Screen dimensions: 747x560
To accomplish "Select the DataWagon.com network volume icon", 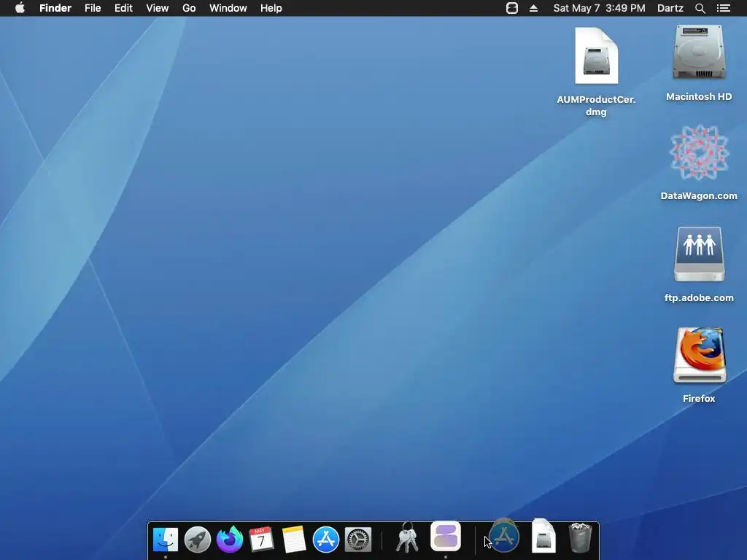I will point(699,152).
